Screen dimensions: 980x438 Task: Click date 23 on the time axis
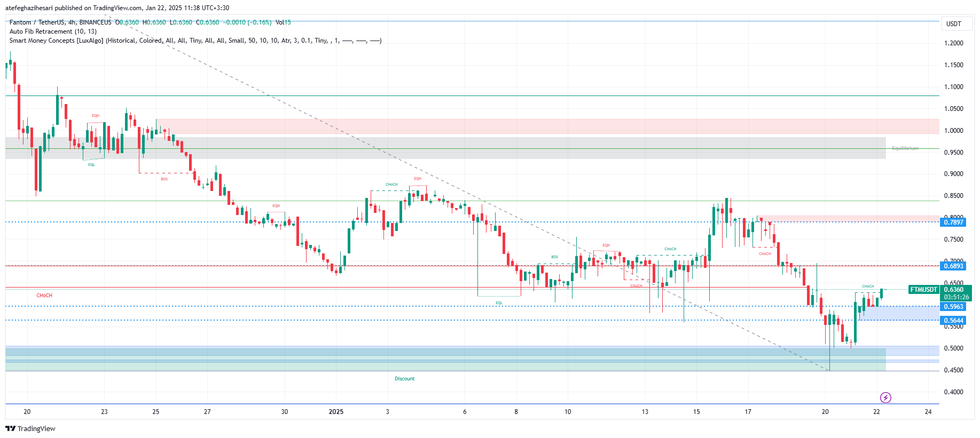104,412
